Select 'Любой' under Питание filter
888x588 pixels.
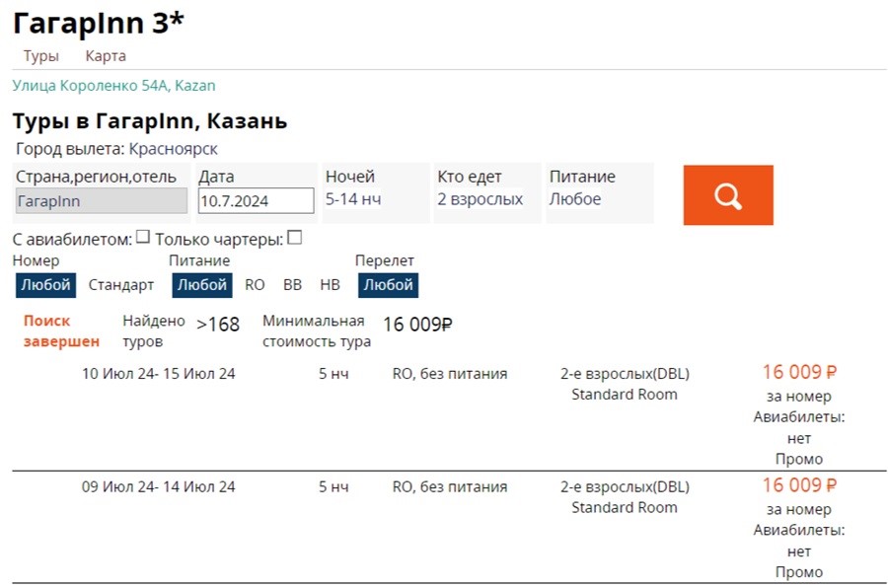point(202,285)
